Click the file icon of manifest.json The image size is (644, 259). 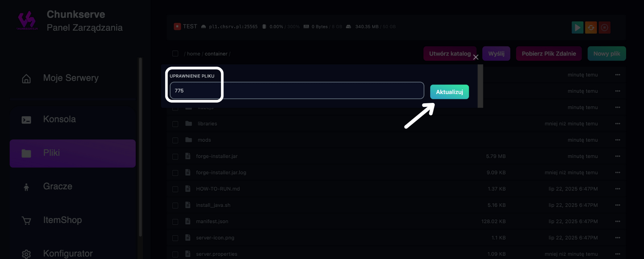[x=188, y=221]
